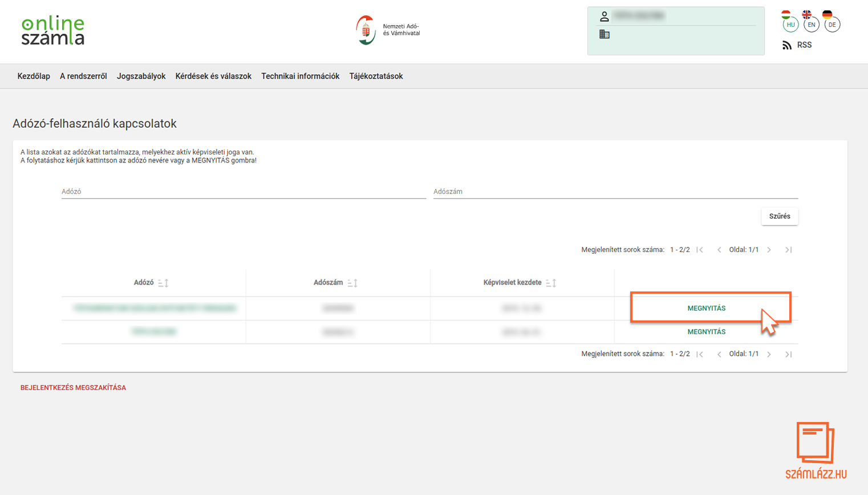This screenshot has width=868, height=495.
Task: Click MEGNYITÁS for the second taxpayer
Action: click(x=706, y=332)
